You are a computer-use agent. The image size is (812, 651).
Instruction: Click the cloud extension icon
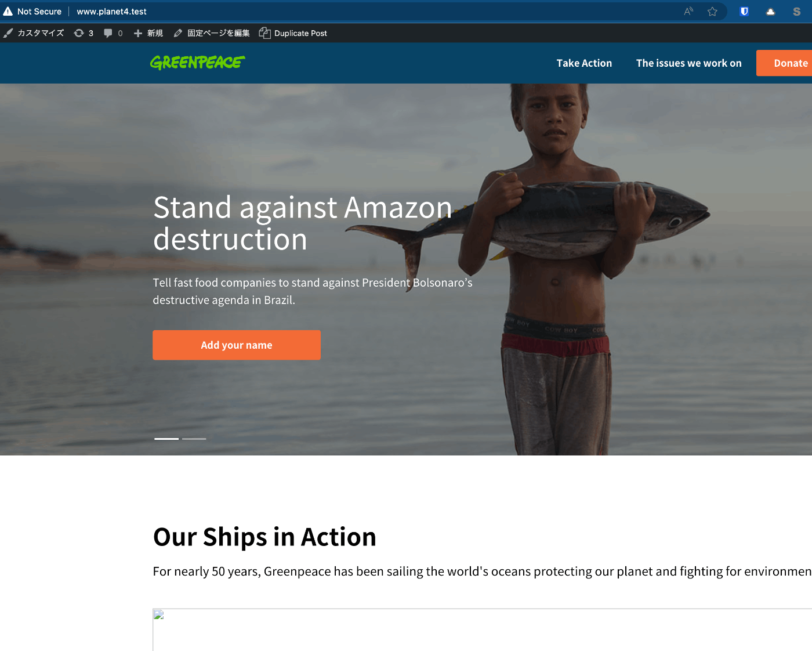coord(770,12)
